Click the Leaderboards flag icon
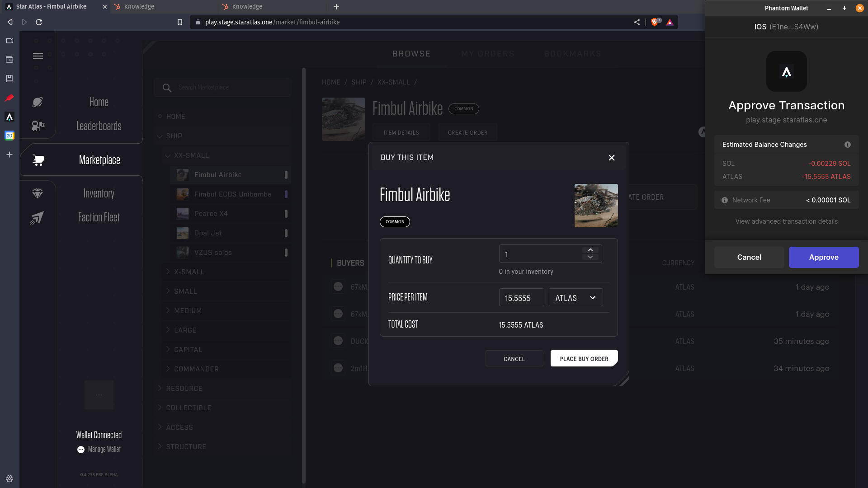This screenshot has height=488, width=868. [38, 126]
